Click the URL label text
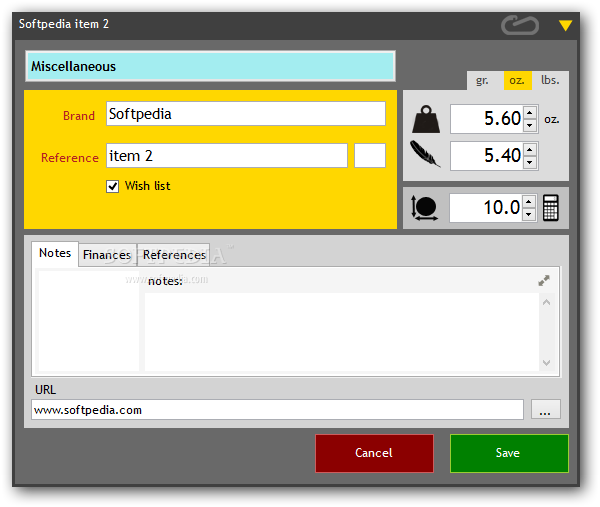The height and width of the screenshot is (507, 600). coord(46,390)
